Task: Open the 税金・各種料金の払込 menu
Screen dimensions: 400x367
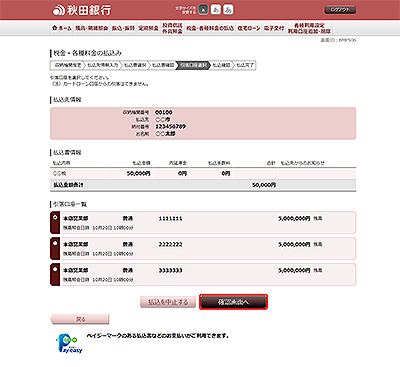Action: click(x=210, y=28)
